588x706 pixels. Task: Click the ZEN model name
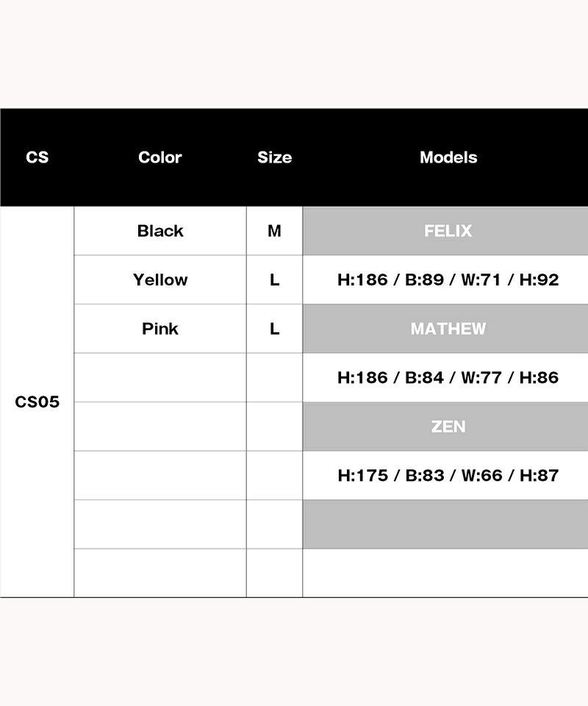[448, 427]
